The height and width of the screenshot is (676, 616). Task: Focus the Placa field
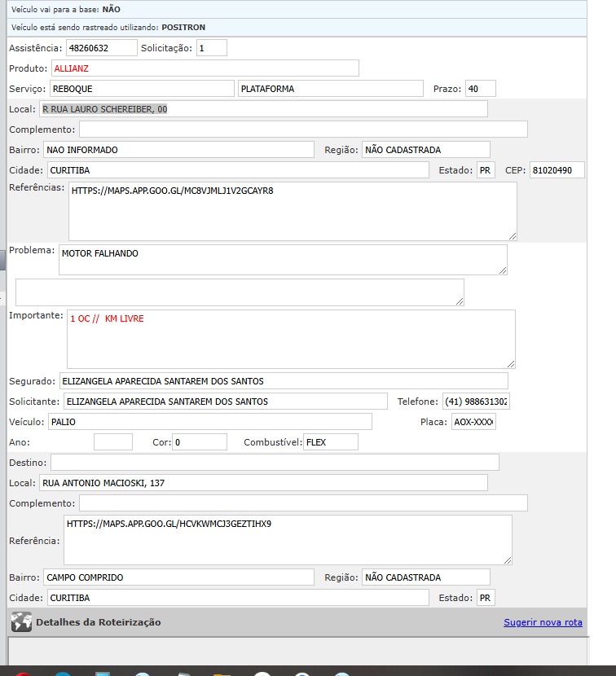click(473, 422)
